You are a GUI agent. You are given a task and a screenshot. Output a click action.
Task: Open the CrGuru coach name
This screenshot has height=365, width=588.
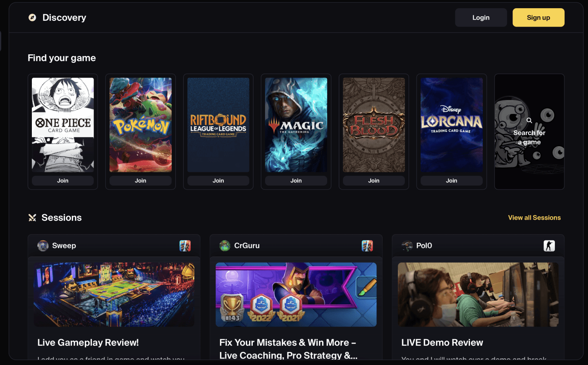[x=247, y=246]
